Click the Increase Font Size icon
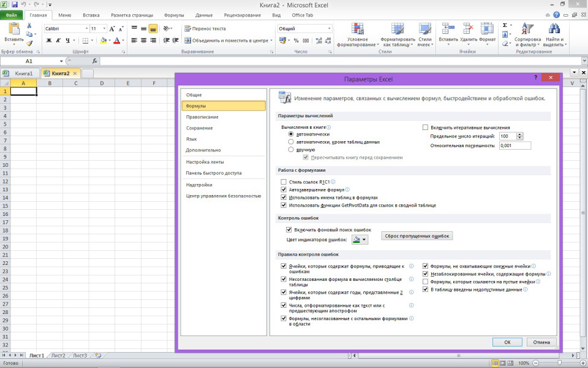588x368 pixels. 111,29
